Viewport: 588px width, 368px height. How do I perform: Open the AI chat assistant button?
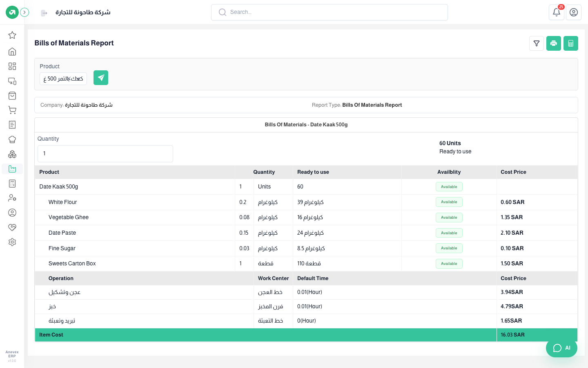tap(561, 348)
